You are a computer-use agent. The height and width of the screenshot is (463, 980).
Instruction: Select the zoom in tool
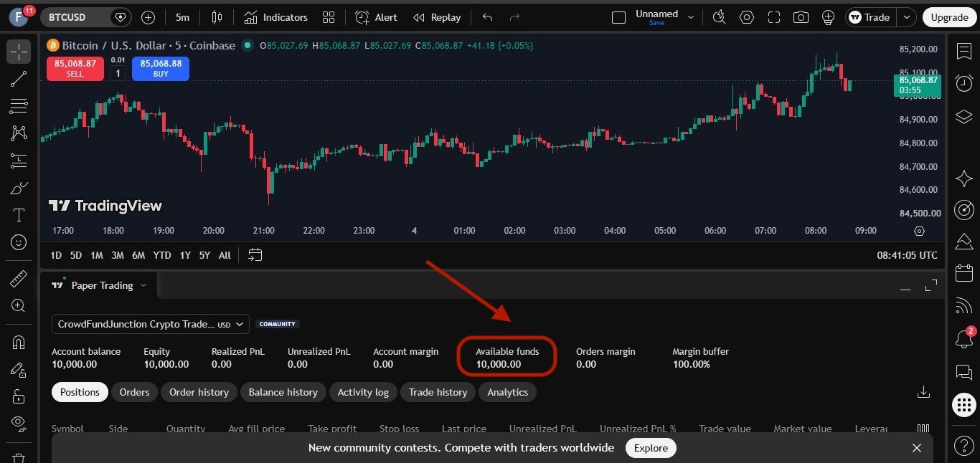pyautogui.click(x=19, y=306)
